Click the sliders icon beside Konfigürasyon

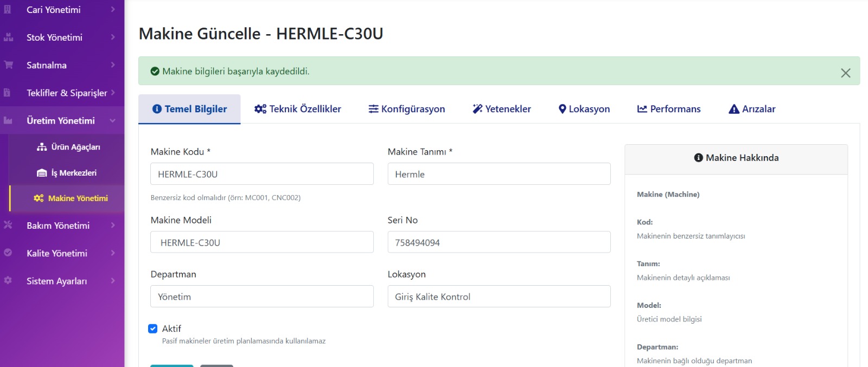pos(373,109)
